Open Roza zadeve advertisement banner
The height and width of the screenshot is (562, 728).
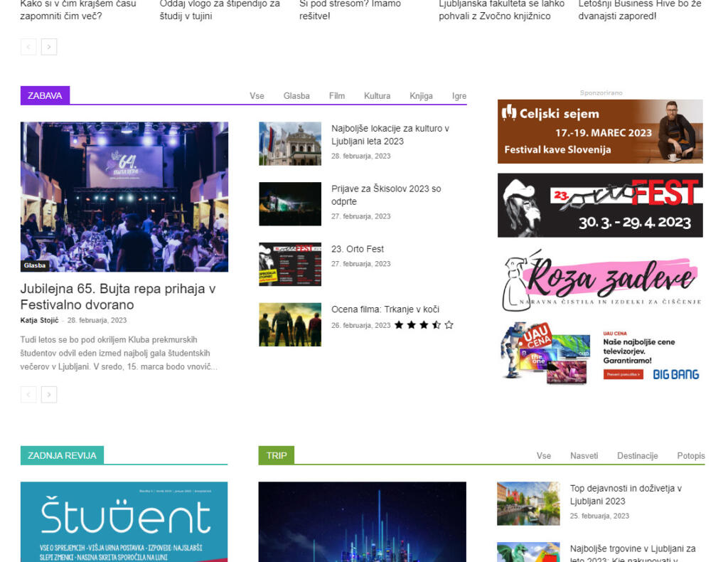(600, 280)
